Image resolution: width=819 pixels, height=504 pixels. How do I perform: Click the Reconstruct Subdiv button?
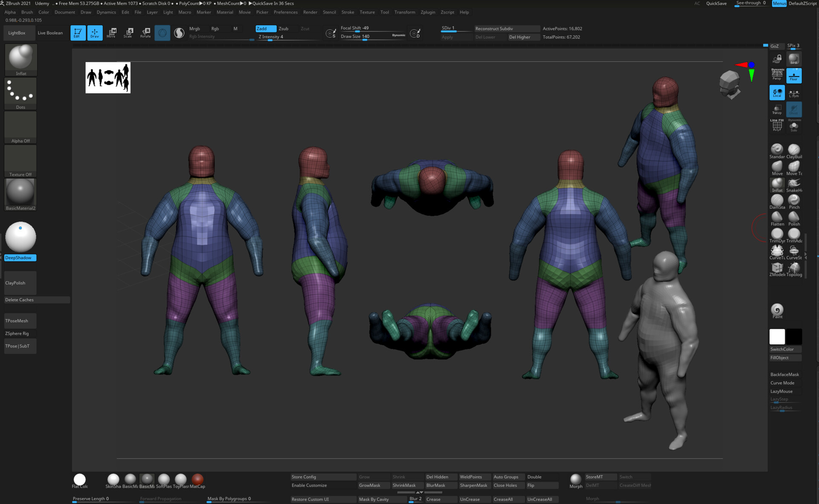507,29
